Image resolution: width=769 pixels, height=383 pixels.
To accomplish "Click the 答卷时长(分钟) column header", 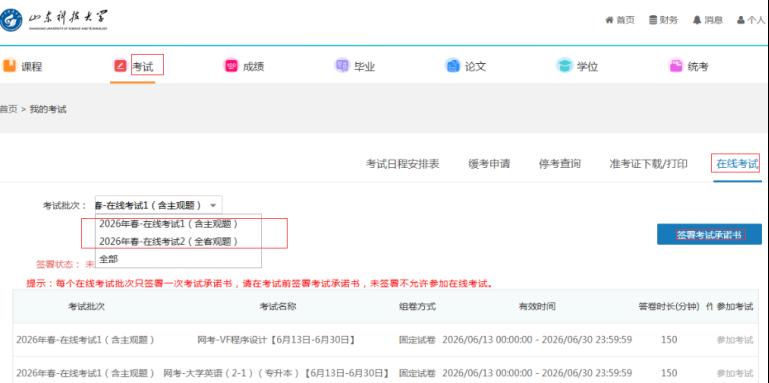I will click(669, 306).
